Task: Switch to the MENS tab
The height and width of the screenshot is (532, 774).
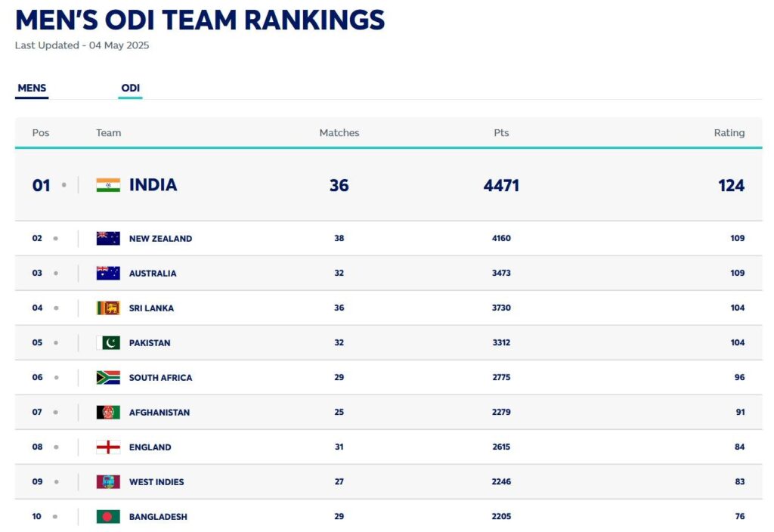Action: 32,88
